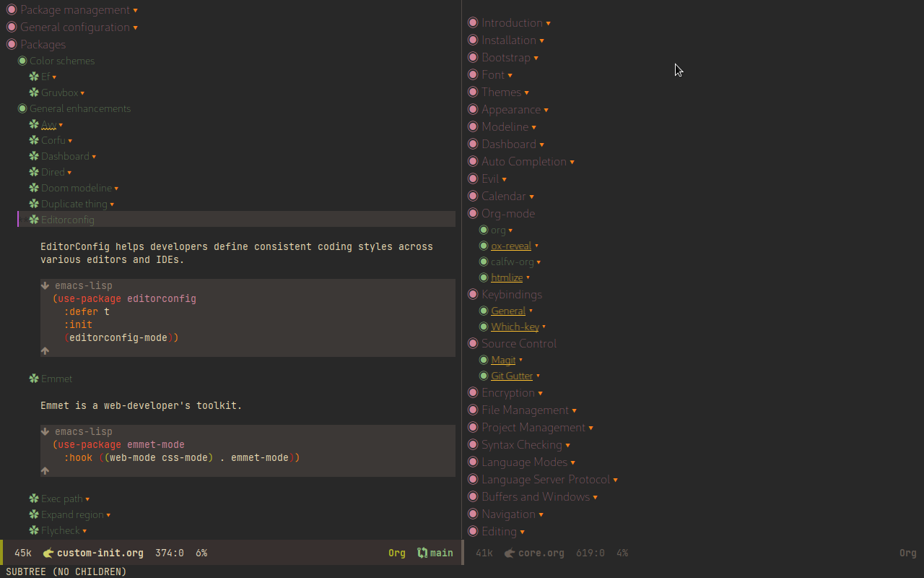The height and width of the screenshot is (578, 924).
Task: Click the clover bullet beside Flycheck
Action: pos(34,530)
